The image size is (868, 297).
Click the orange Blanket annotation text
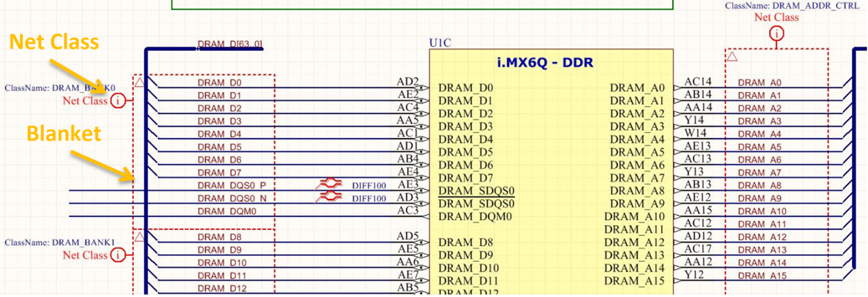tap(64, 134)
